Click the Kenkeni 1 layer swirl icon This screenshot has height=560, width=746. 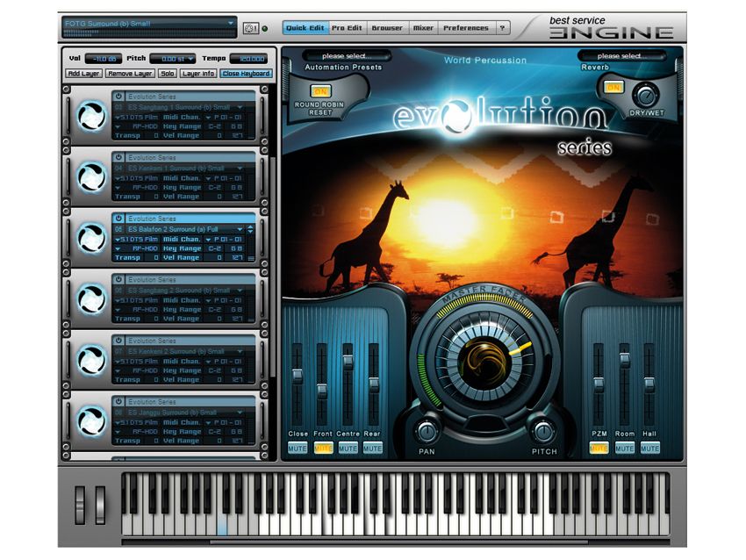pyautogui.click(x=92, y=176)
